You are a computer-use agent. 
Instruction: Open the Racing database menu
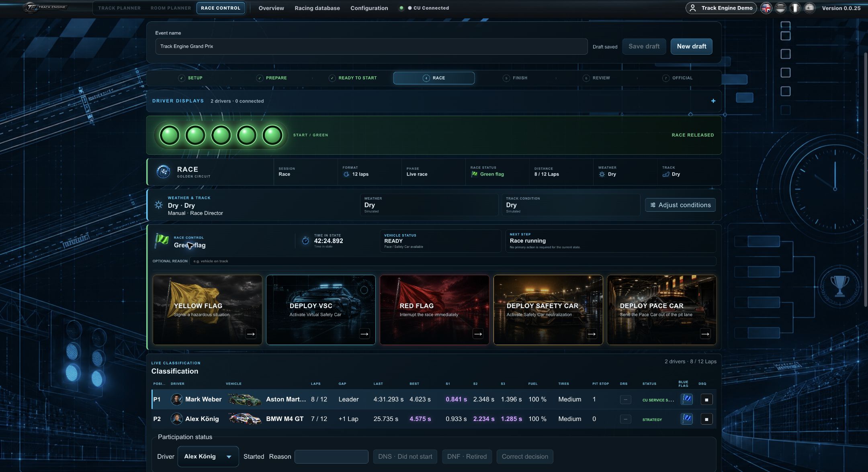pyautogui.click(x=317, y=8)
